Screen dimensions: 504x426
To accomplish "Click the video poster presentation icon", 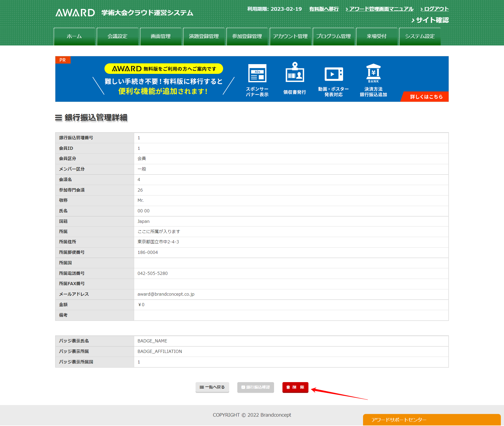I will click(333, 74).
